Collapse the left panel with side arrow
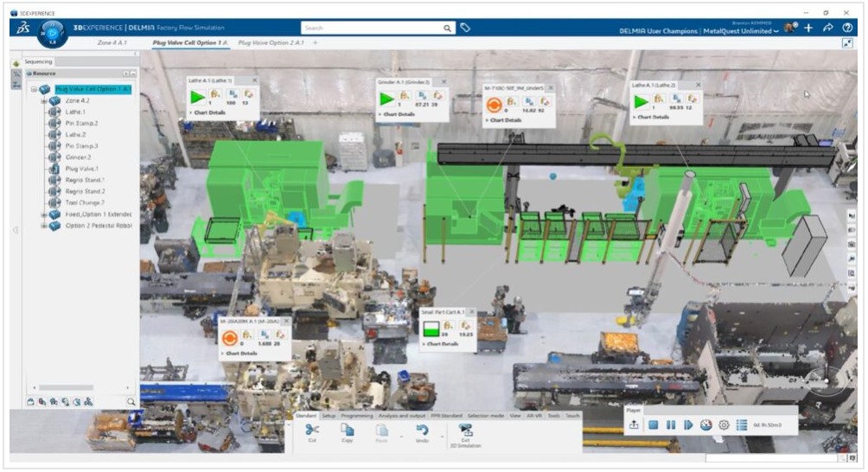 point(16,230)
